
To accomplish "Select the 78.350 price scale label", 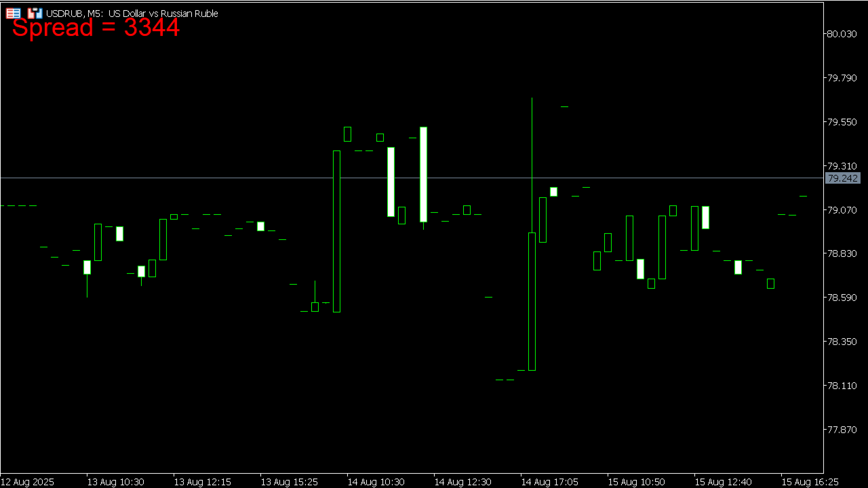I will (842, 342).
